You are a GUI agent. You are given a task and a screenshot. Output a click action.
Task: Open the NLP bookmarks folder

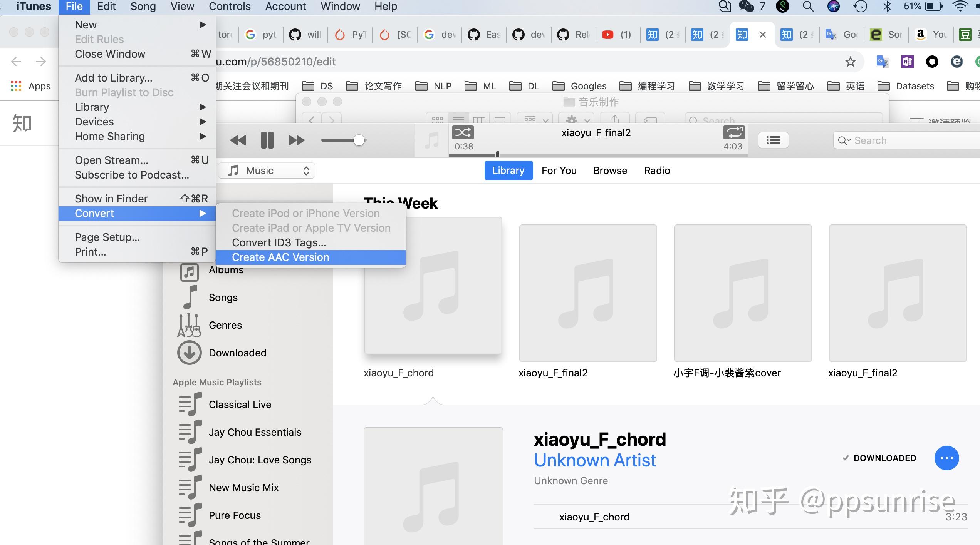click(x=434, y=86)
